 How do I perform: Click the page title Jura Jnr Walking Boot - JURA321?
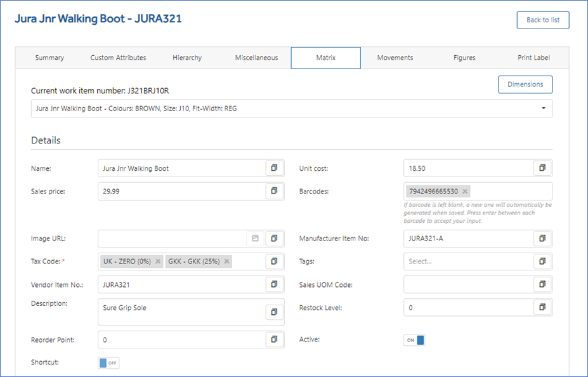(x=98, y=19)
